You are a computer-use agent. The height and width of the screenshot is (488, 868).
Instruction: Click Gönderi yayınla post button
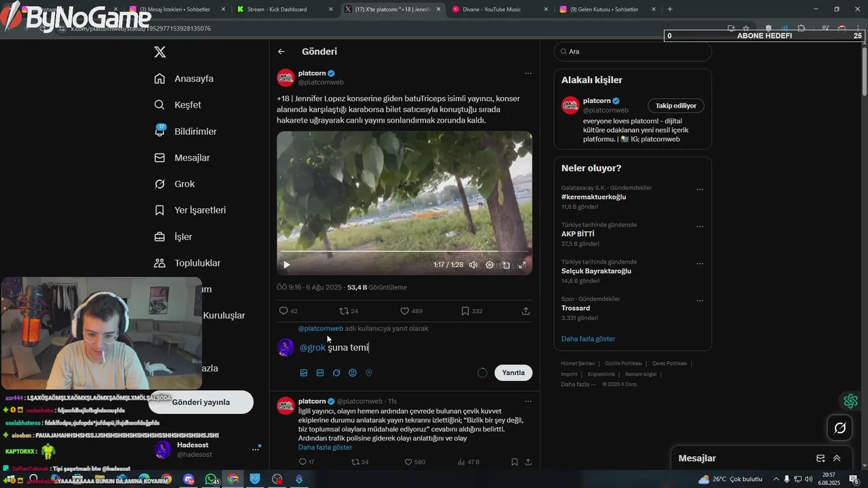pos(201,402)
